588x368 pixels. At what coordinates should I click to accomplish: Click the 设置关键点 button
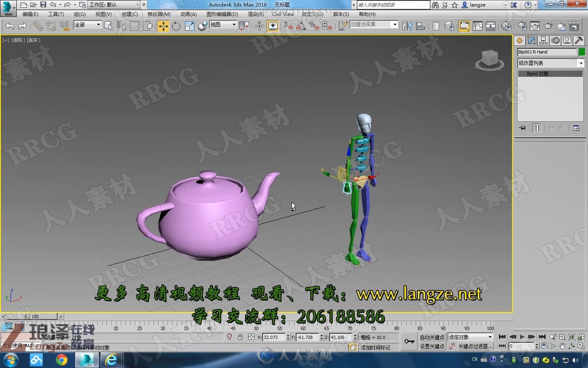click(432, 346)
